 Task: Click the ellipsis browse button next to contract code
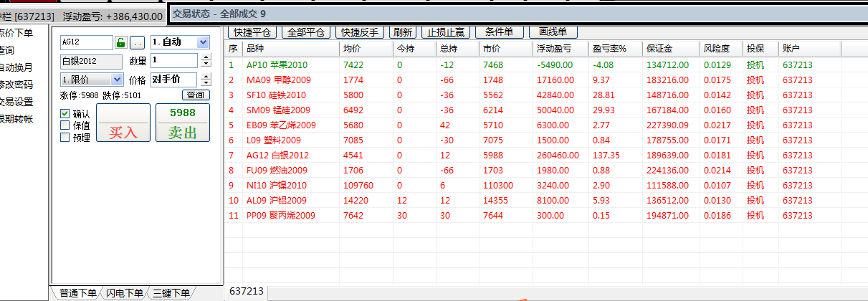click(138, 43)
